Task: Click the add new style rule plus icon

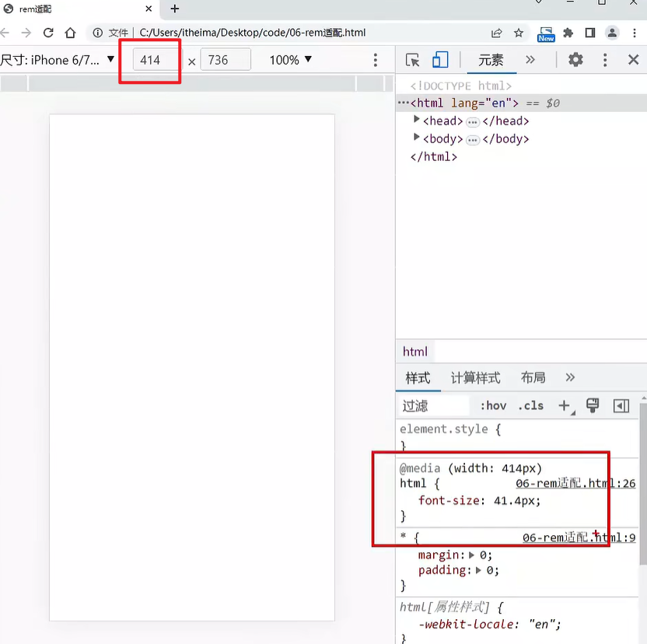Action: pyautogui.click(x=565, y=405)
